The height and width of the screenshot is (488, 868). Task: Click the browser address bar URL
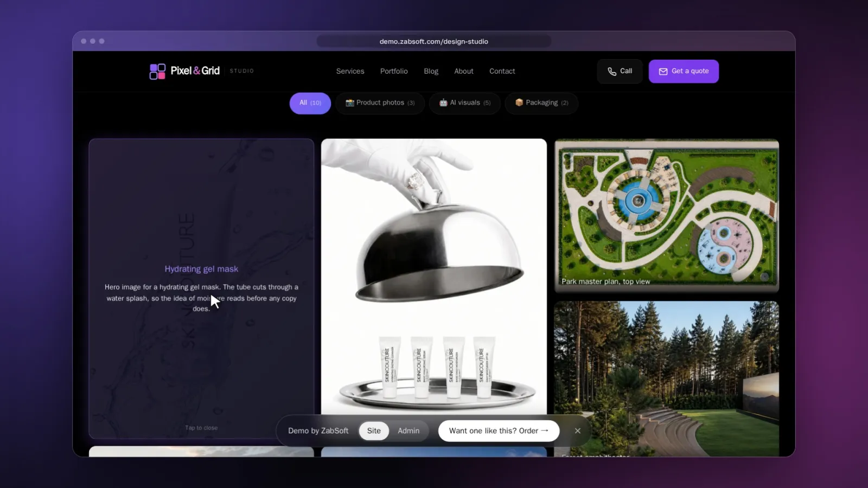coord(434,42)
